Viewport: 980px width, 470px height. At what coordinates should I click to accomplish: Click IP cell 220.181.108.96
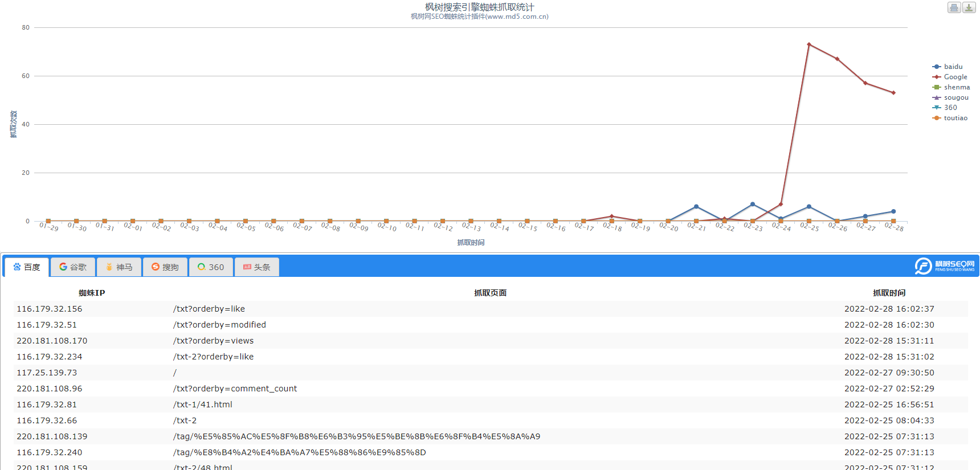[x=50, y=389]
